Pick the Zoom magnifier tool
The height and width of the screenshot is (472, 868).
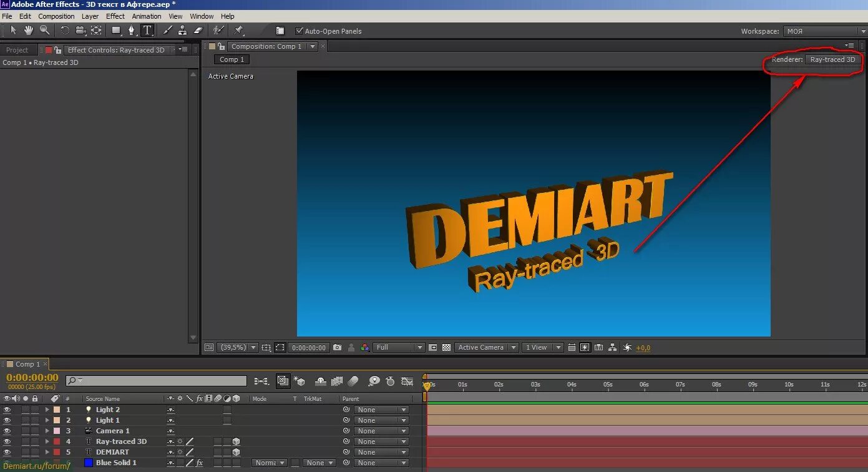point(45,30)
